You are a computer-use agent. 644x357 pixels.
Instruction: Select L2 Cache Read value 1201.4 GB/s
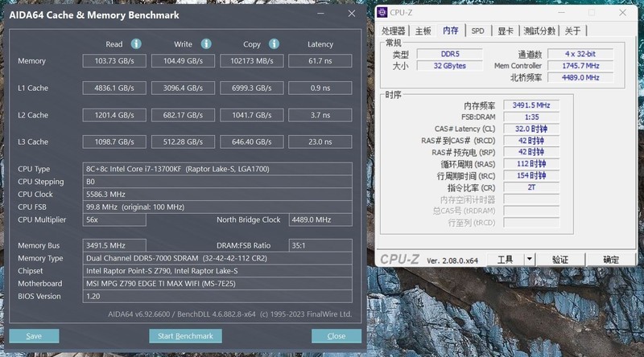point(114,115)
